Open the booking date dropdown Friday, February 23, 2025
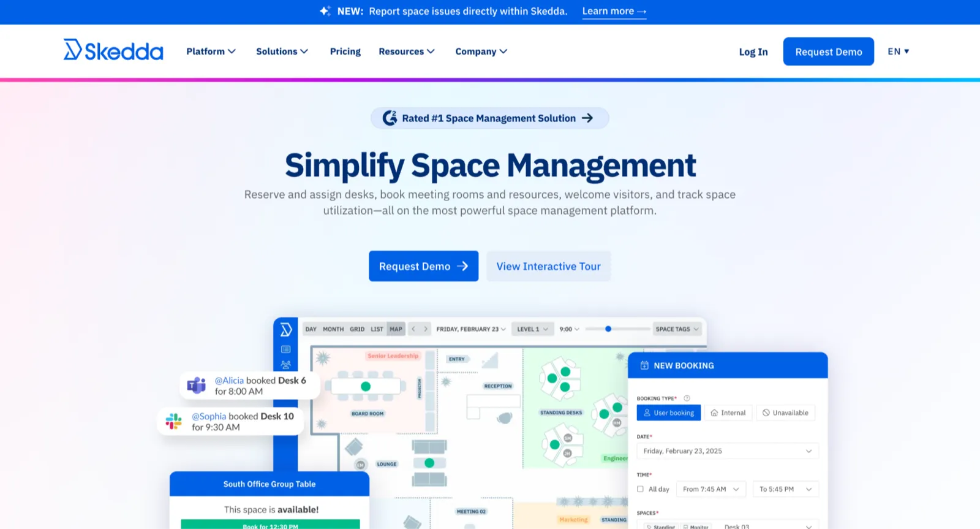This screenshot has height=529, width=980. [728, 451]
